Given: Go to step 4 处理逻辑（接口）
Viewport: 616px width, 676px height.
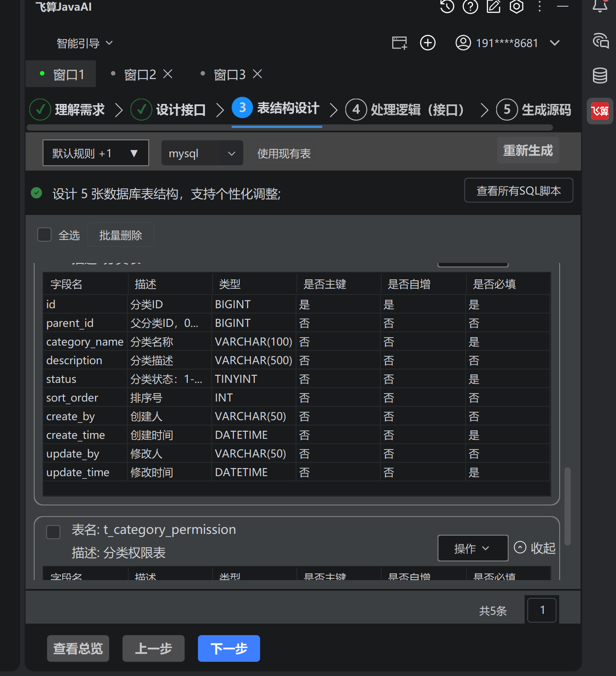Looking at the screenshot, I should pos(405,109).
